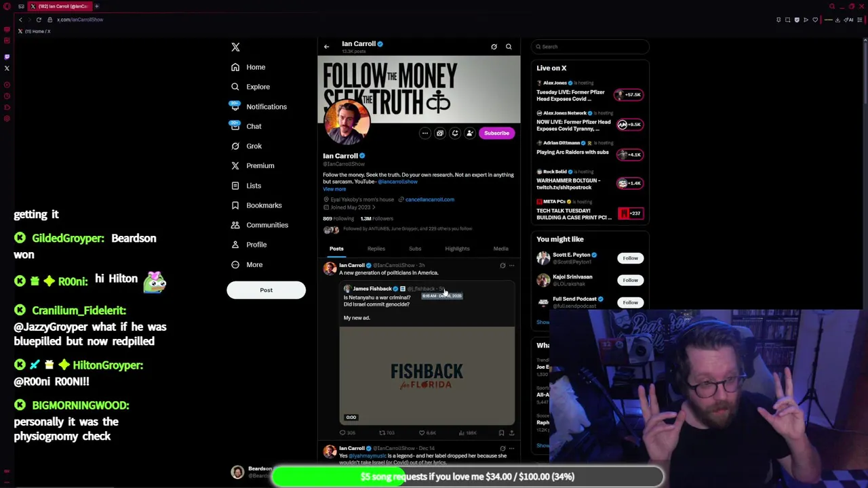Open more options on the first post
Image resolution: width=868 pixels, height=488 pixels.
tap(511, 266)
